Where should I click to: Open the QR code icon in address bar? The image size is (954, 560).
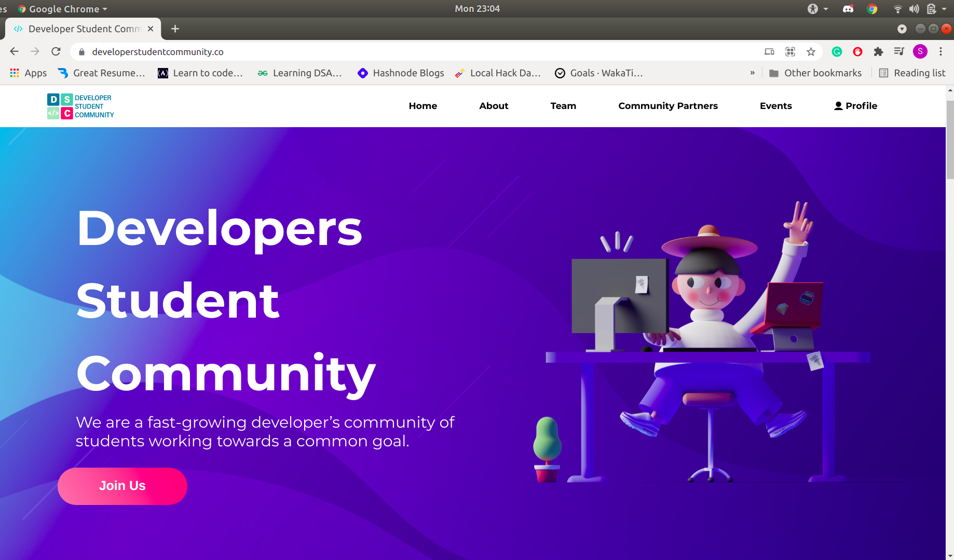790,51
